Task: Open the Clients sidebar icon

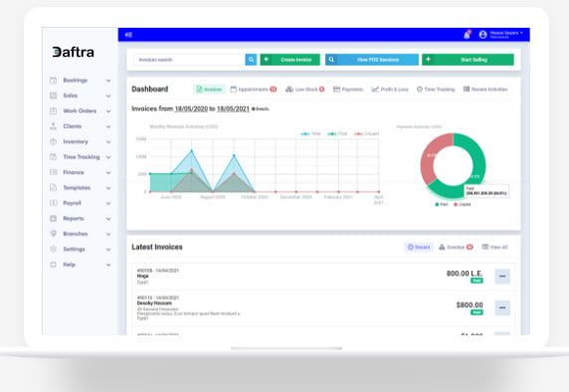Action: tap(53, 126)
